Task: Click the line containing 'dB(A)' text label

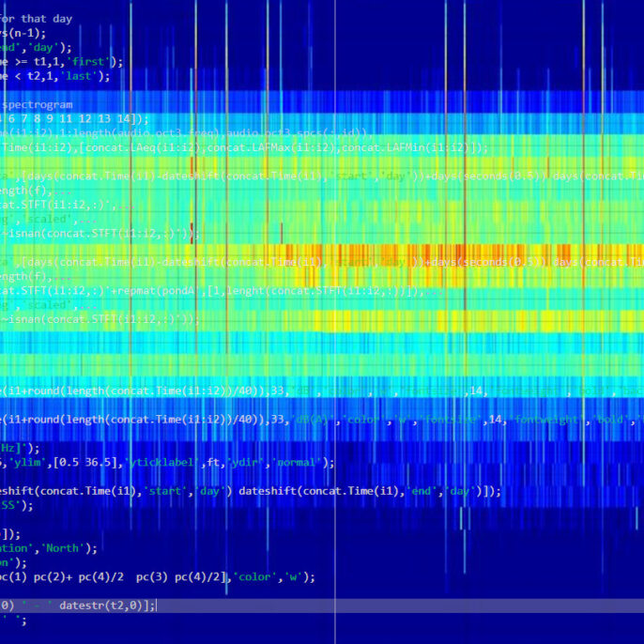Action: point(322,420)
